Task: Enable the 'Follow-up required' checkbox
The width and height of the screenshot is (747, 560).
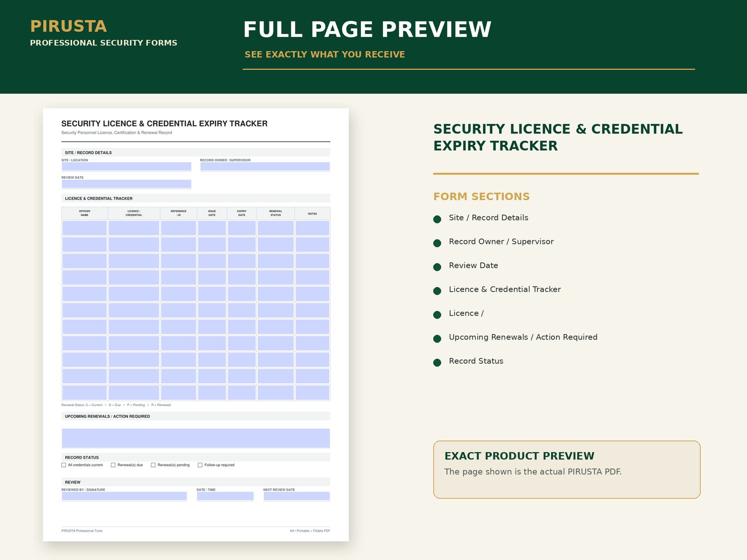Action: [x=200, y=465]
